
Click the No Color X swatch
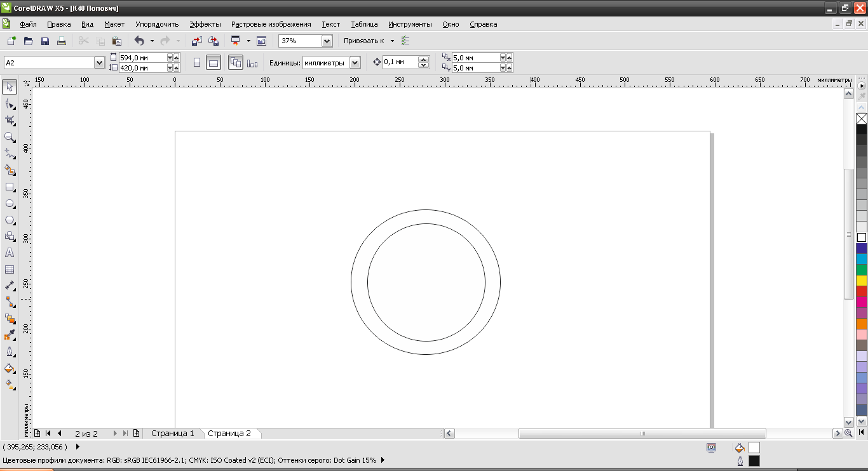862,119
